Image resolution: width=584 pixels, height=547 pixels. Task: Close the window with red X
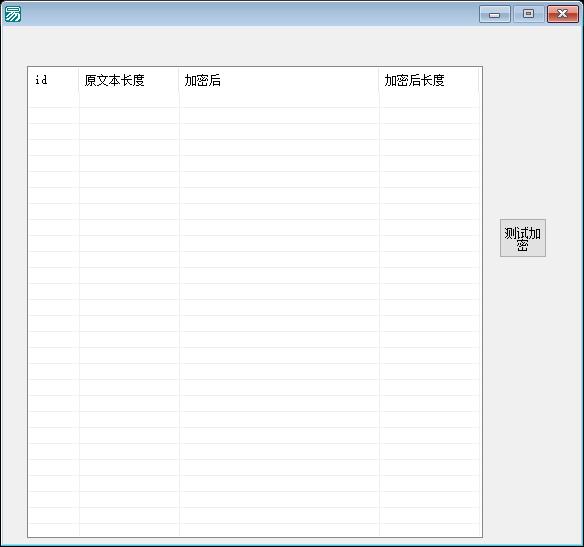pyautogui.click(x=562, y=14)
